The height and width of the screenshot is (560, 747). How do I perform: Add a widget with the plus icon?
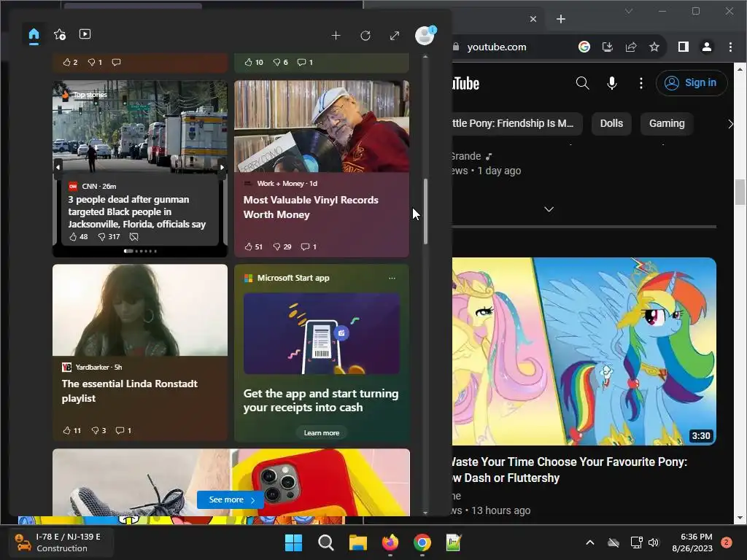pos(336,36)
